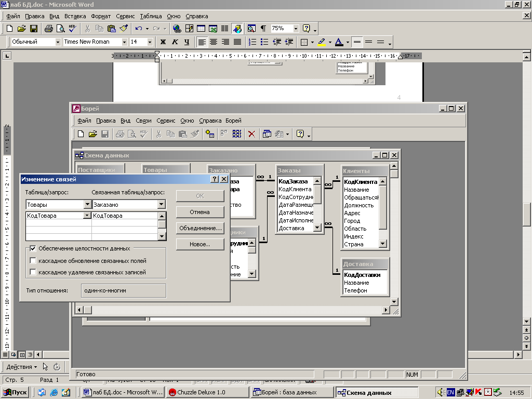Select КодКлиента field in Заказы table
Image resolution: width=532 pixels, height=399 pixels.
(295, 189)
